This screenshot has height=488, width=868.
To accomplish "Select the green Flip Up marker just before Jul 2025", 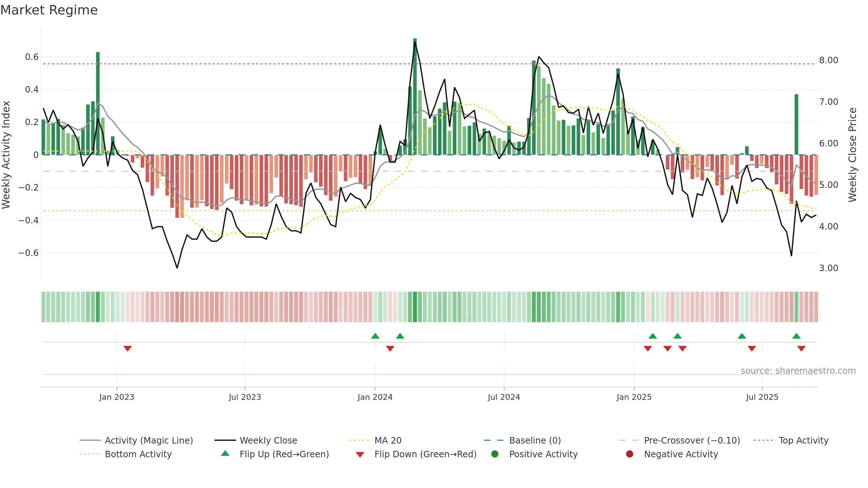I will (742, 336).
